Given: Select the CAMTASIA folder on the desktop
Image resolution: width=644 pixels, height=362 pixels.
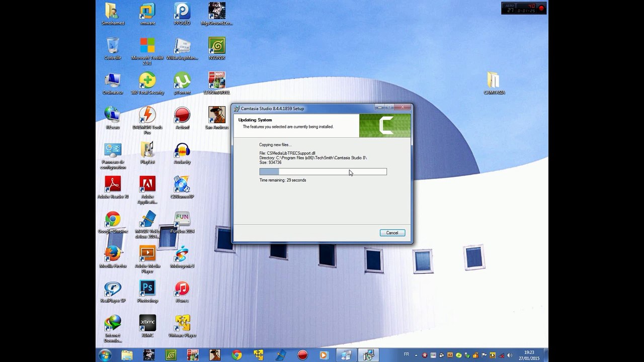Looking at the screenshot, I should [x=494, y=83].
